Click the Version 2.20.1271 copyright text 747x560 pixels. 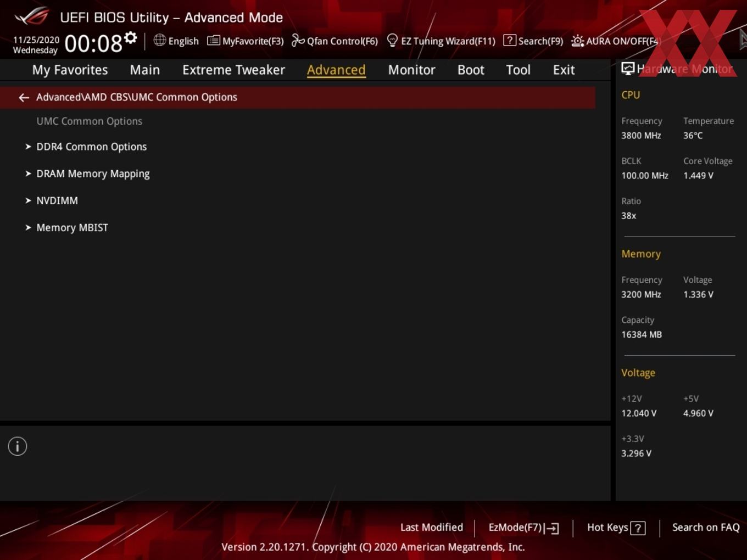[x=373, y=547]
